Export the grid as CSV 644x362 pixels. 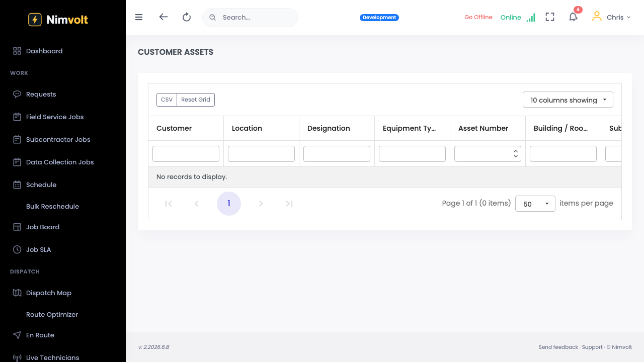tap(167, 100)
